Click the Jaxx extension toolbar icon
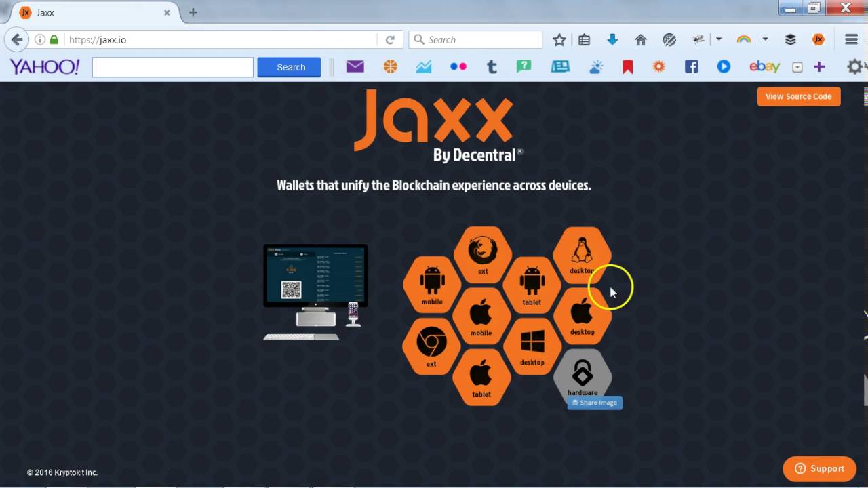 (x=818, y=40)
